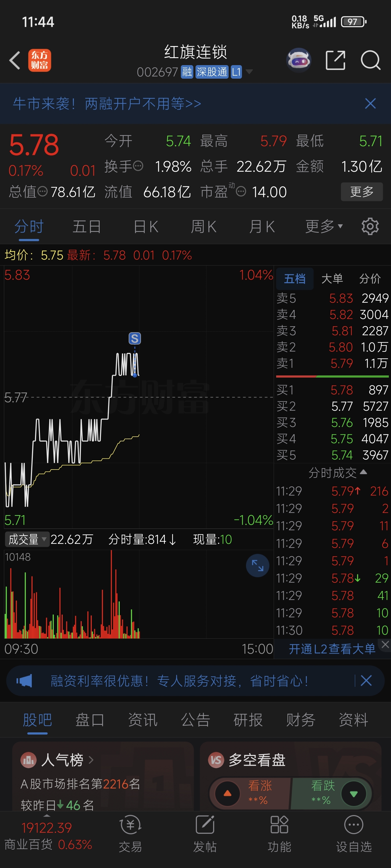Open the 公告 announcements tab
This screenshot has height=868, width=391.
click(x=195, y=720)
